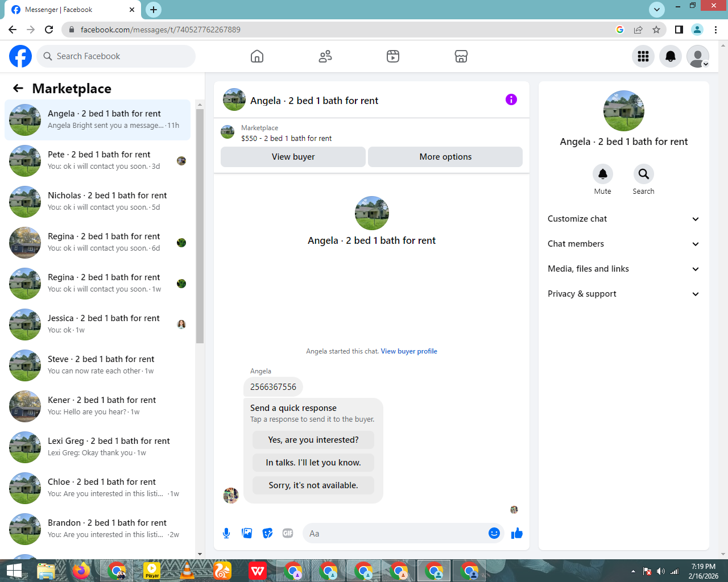Open Regina conversation from 6d ago
The image size is (728, 582).
tap(97, 242)
